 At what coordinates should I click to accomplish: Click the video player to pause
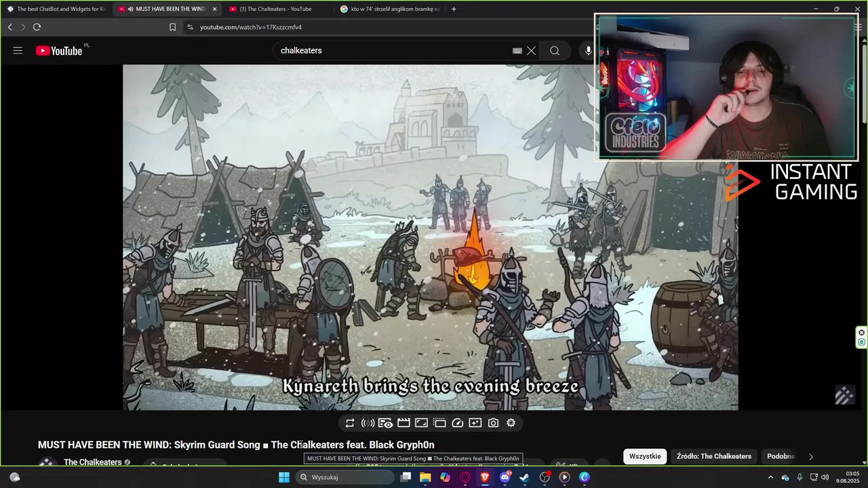point(430,237)
